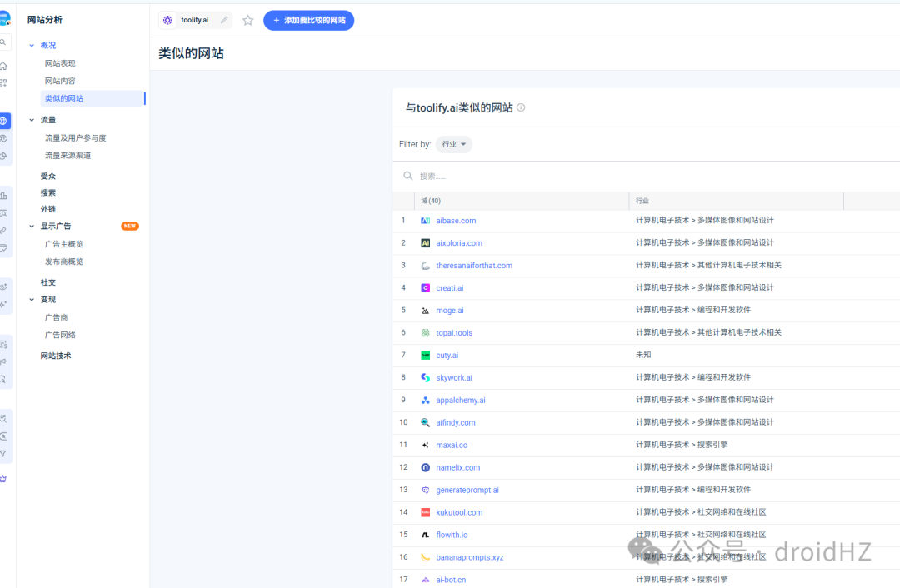
Task: Open the skywork.ai link
Action: tap(454, 378)
